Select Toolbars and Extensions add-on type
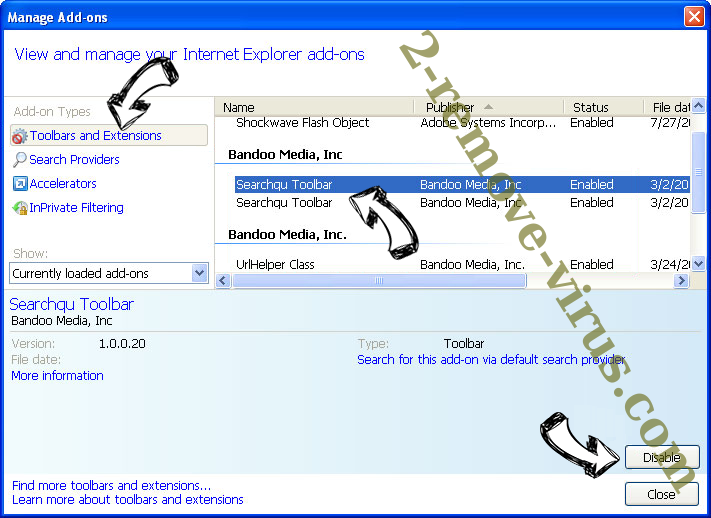Image resolution: width=711 pixels, height=518 pixels. pos(109,136)
